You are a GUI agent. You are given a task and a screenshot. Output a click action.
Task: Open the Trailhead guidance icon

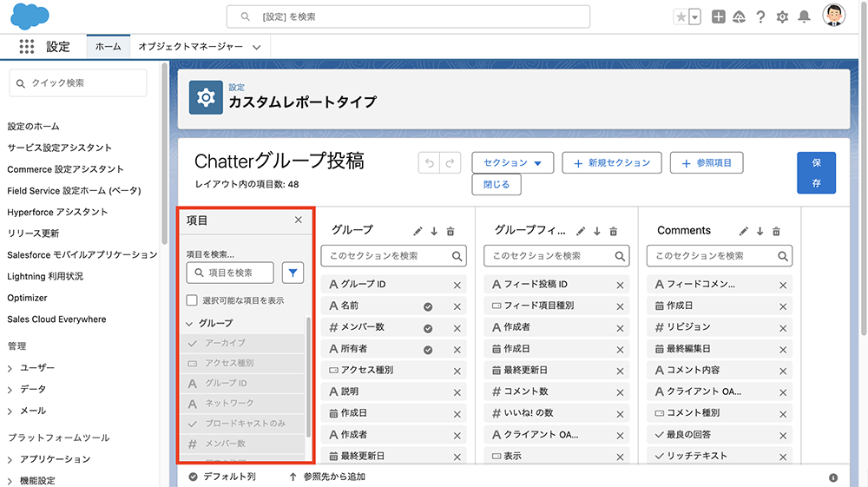739,17
